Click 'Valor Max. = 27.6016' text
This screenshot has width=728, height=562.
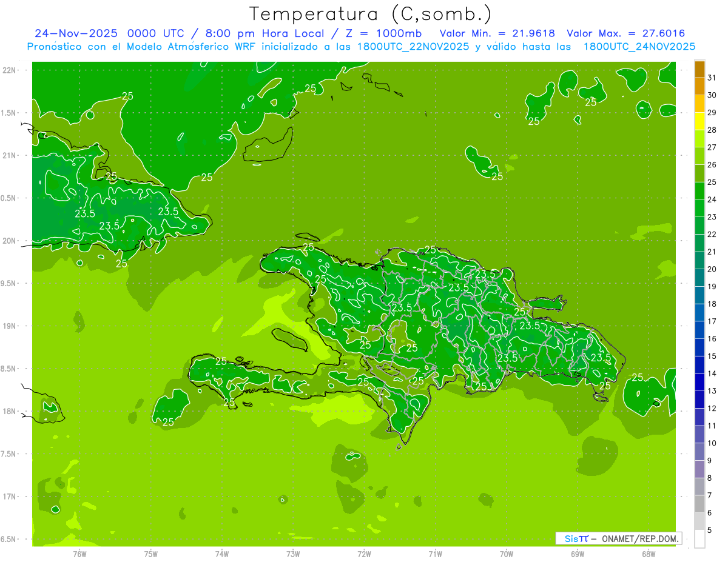pyautogui.click(x=626, y=33)
